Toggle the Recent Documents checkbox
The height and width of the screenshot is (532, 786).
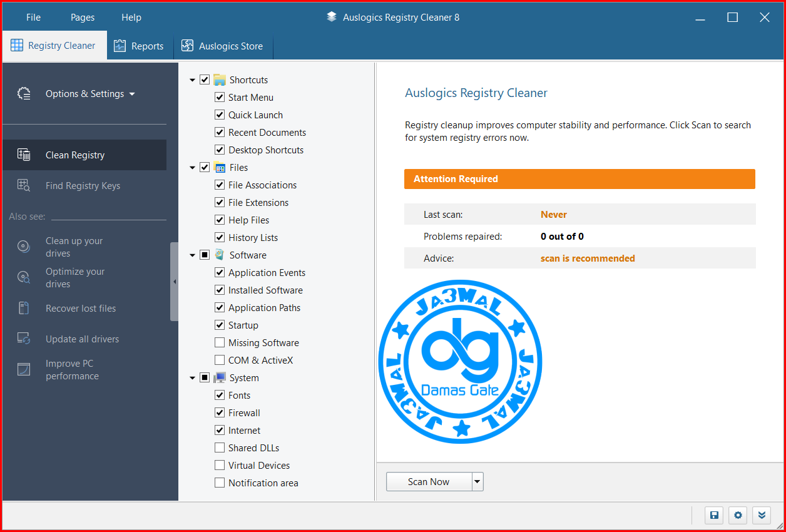coord(220,132)
